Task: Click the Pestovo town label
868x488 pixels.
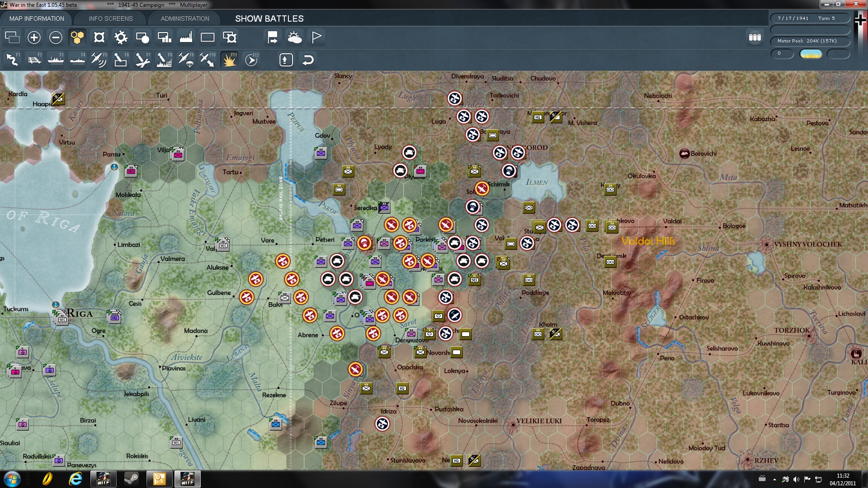Action: (x=817, y=123)
